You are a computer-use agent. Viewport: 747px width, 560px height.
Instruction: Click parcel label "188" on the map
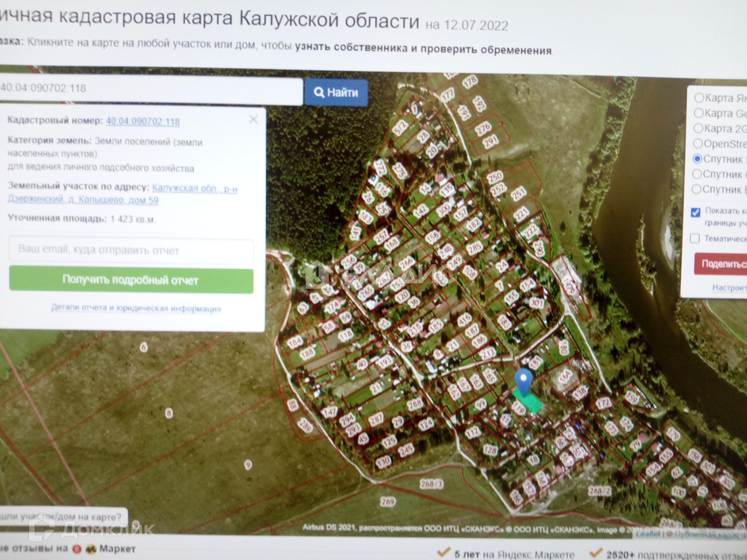click(x=308, y=353)
